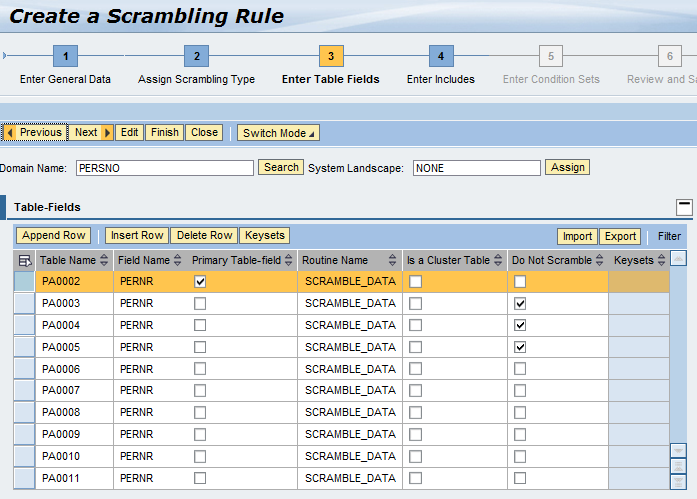Uncheck Do Not Scramble for PA0003
The image size is (697, 499).
(x=519, y=304)
